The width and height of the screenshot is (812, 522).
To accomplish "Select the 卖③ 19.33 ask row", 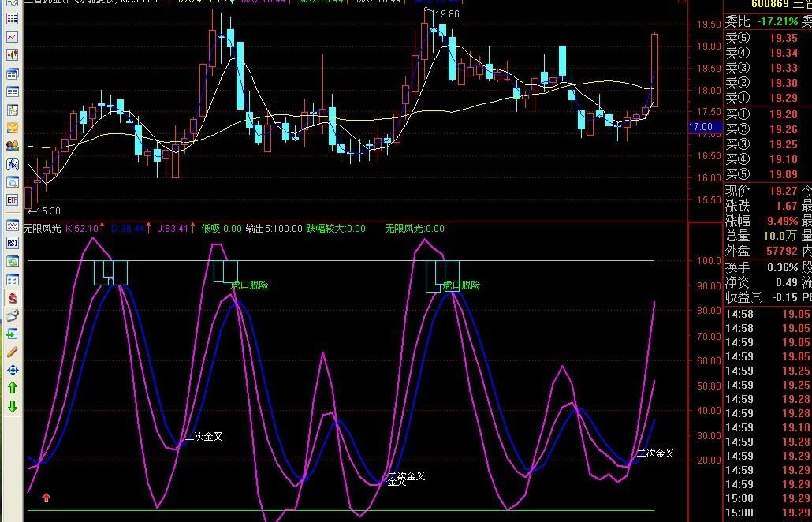I will point(768,68).
